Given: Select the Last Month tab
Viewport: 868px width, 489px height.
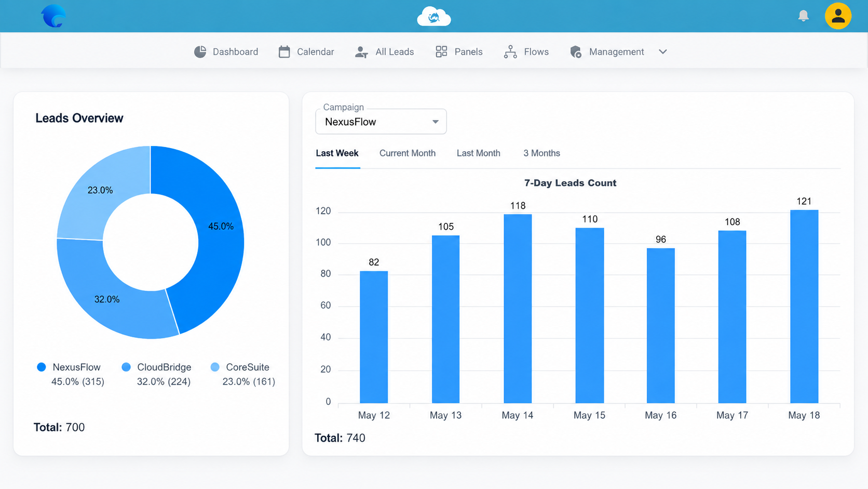Looking at the screenshot, I should [479, 153].
